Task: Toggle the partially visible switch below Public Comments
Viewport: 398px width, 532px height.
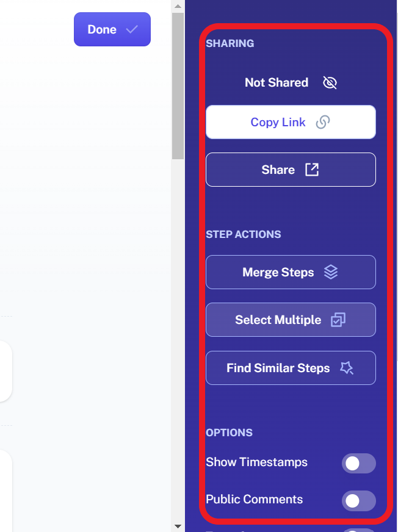Action: tap(358, 530)
